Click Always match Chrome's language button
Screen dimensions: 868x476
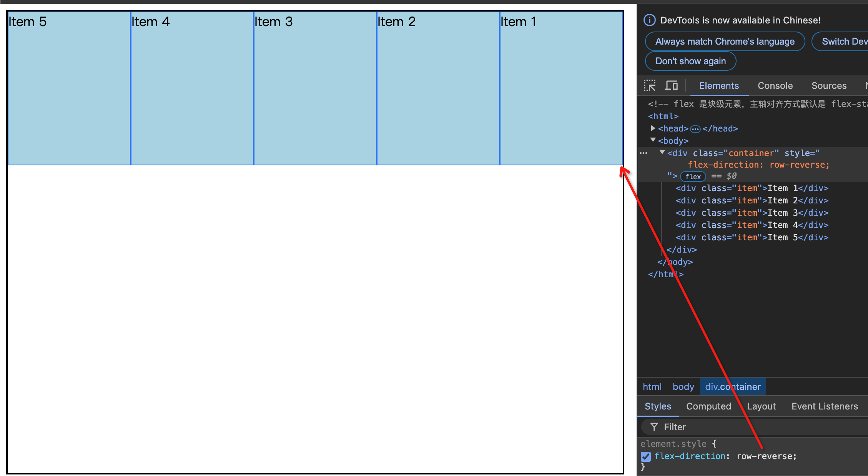tap(725, 42)
